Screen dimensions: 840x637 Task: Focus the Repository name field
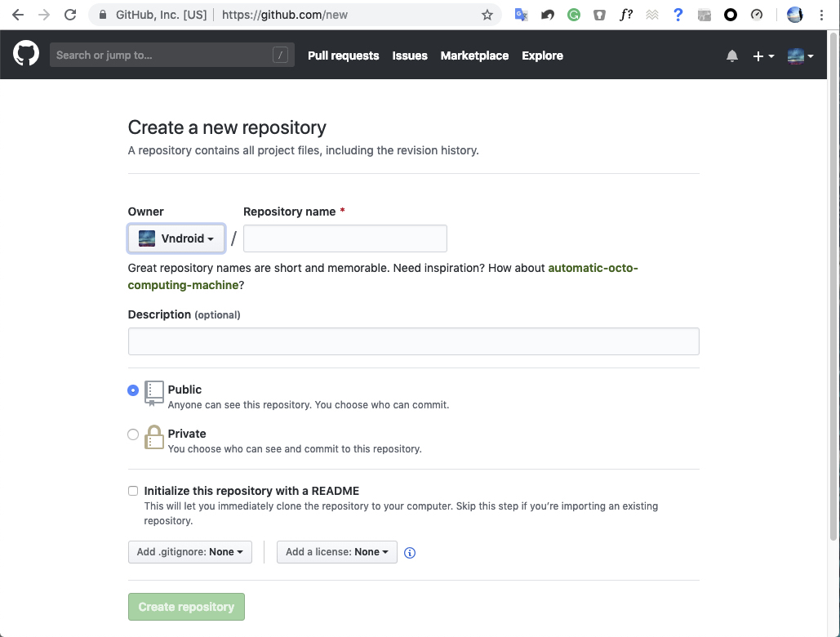(x=345, y=238)
